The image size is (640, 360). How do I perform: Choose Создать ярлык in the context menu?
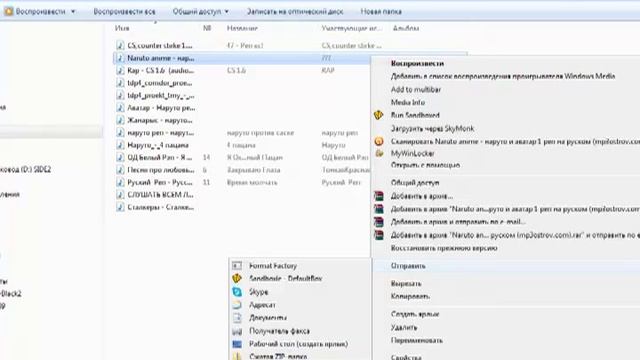[x=415, y=314]
